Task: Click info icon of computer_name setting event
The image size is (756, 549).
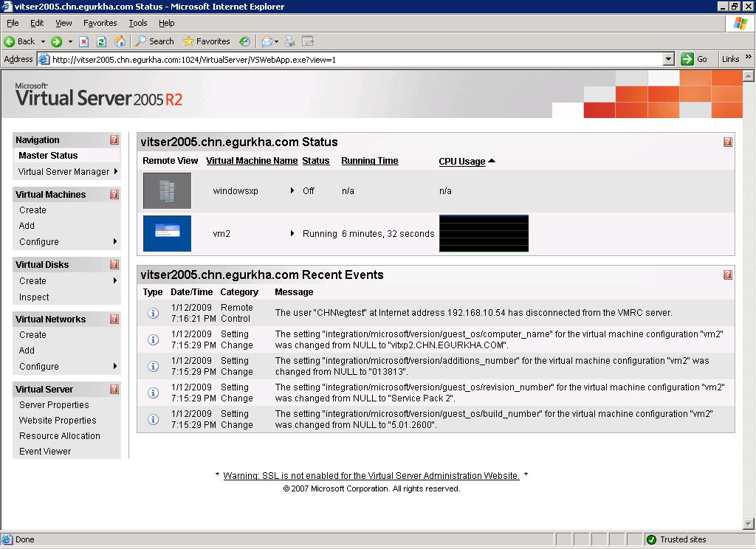Action: (154, 340)
